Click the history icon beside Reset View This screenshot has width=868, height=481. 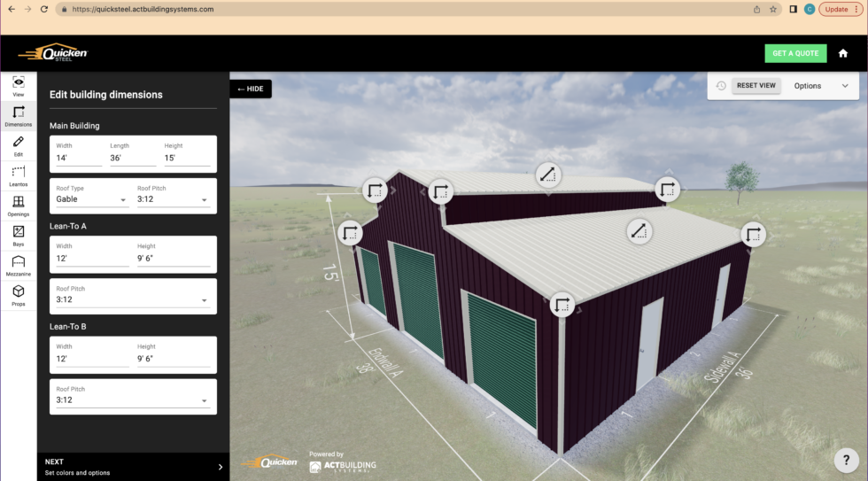coord(721,86)
